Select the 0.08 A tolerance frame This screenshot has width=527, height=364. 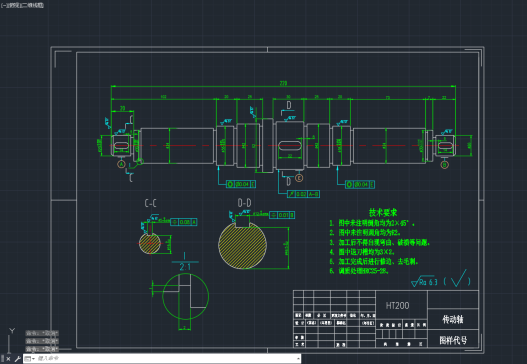(x=184, y=222)
